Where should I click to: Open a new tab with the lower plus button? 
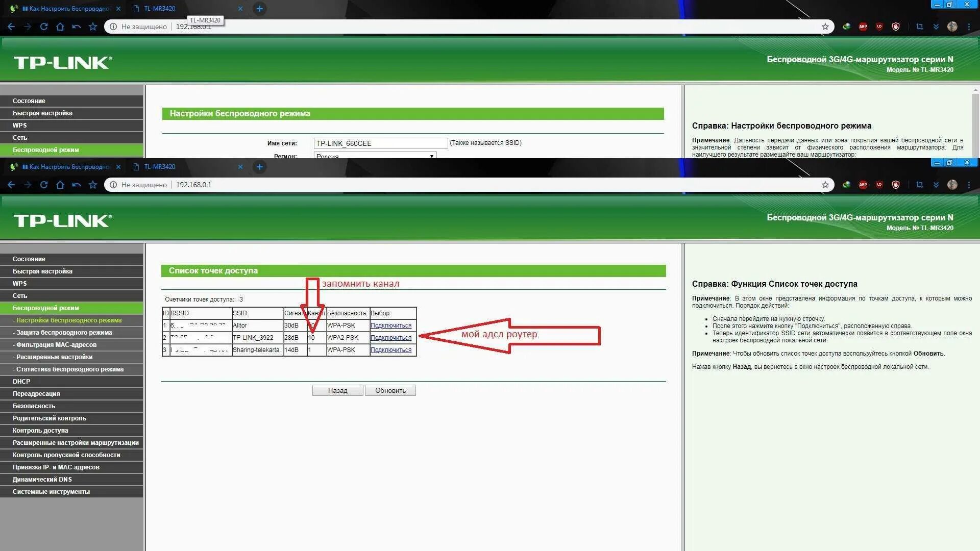259,167
